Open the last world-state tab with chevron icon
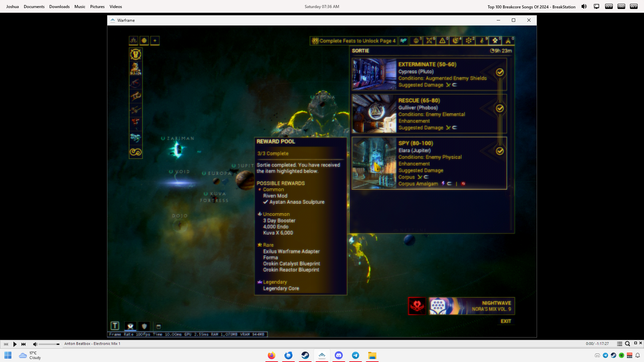 (x=508, y=41)
